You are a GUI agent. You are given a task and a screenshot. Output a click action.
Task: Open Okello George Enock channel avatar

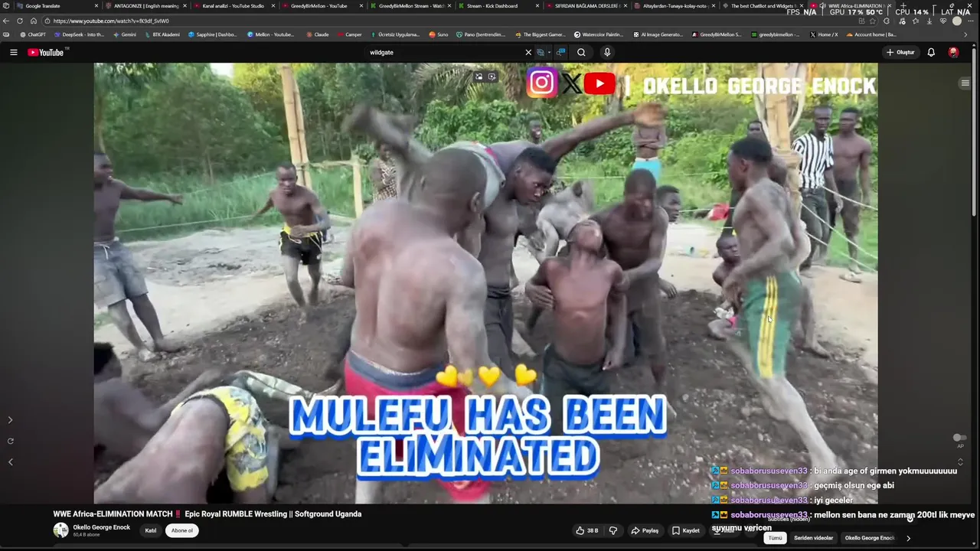click(x=60, y=530)
